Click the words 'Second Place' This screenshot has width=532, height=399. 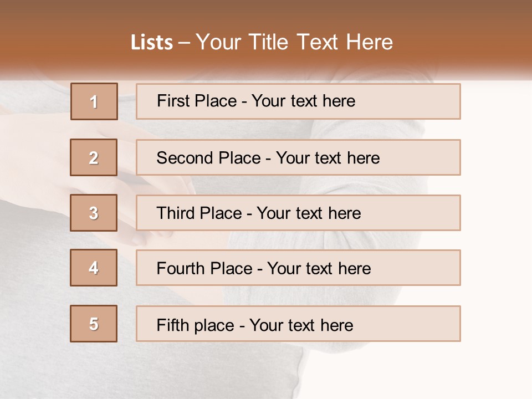coord(209,158)
